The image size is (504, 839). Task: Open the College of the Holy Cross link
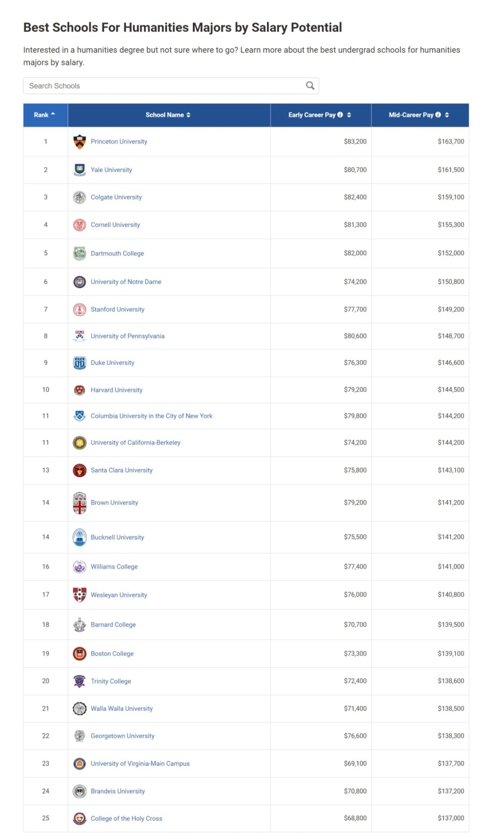click(x=126, y=818)
